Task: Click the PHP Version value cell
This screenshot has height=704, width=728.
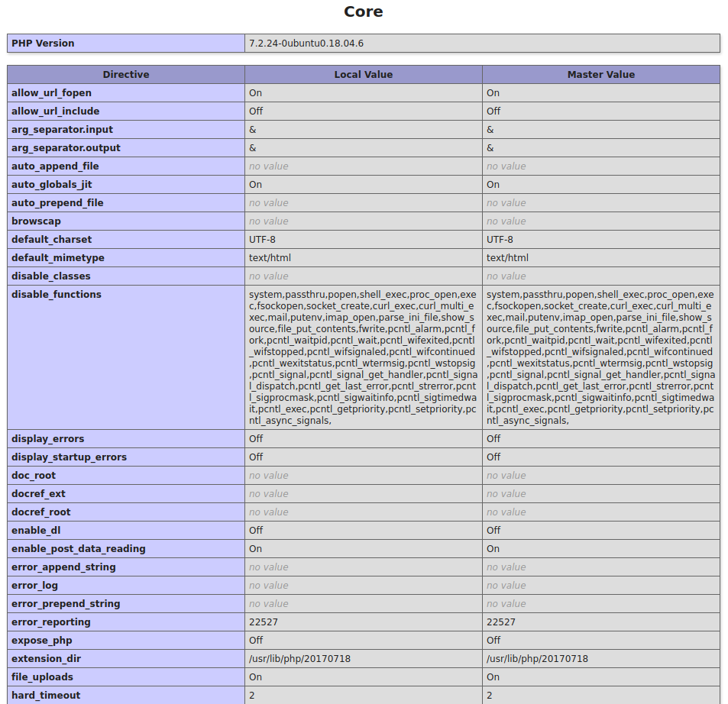Action: pyautogui.click(x=306, y=44)
